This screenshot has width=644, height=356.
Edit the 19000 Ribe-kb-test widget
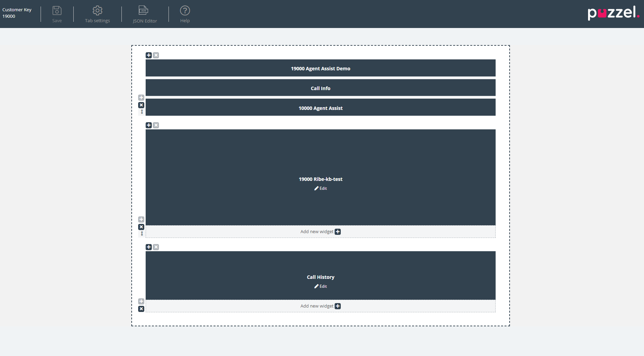tap(321, 188)
